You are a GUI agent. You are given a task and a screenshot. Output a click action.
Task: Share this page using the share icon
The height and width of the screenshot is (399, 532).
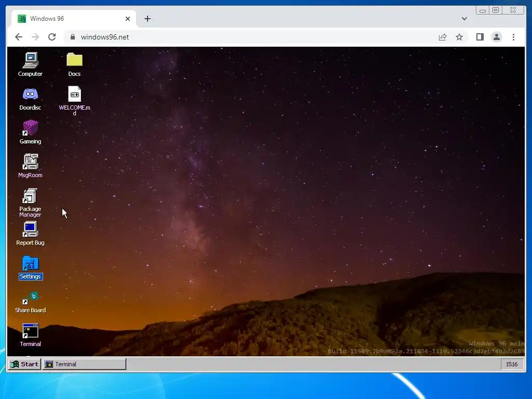pyautogui.click(x=443, y=37)
